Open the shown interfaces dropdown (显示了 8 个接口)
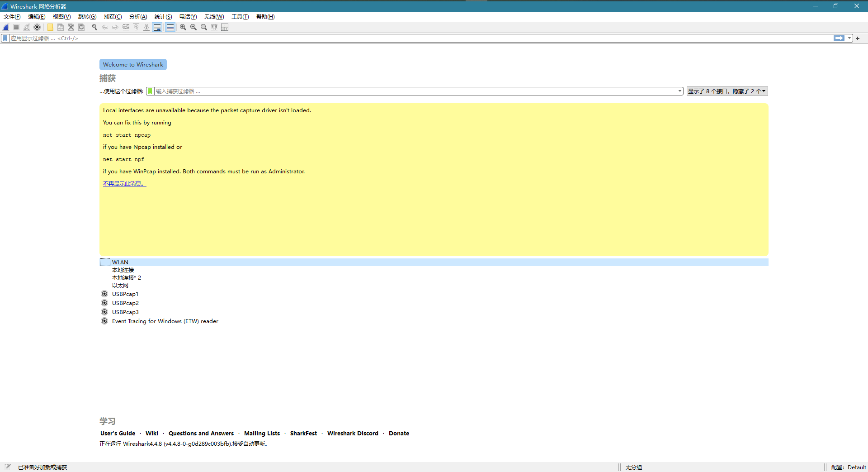Screen dimensions: 868x472 (727, 91)
